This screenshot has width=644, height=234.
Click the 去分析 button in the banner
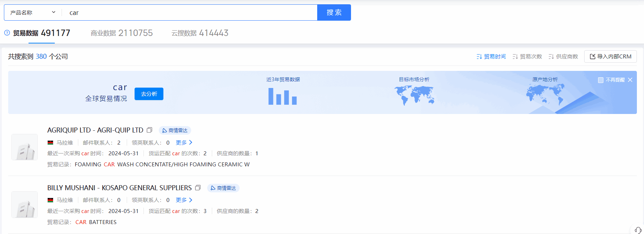coord(149,94)
